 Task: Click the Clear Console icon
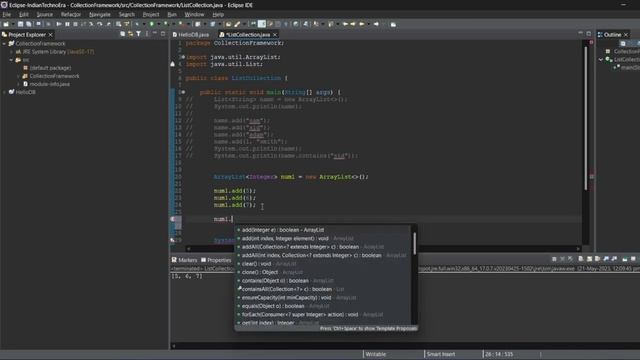coord(581,259)
